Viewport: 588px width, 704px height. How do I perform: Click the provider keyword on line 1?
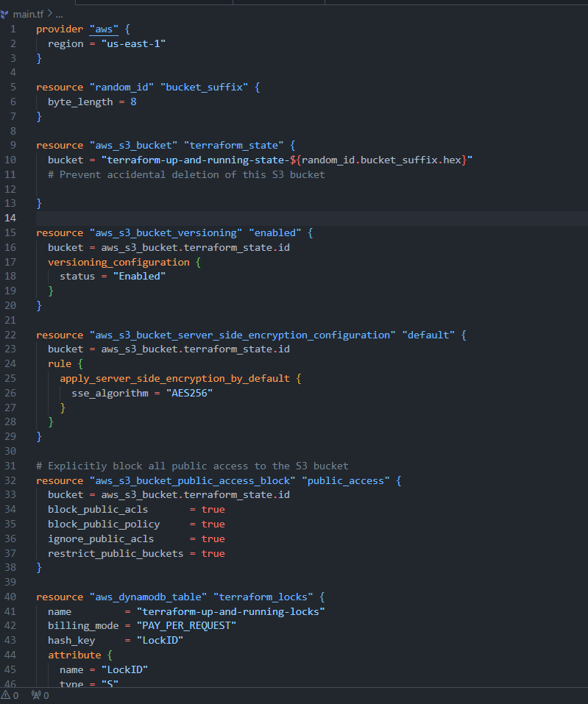pyautogui.click(x=60, y=29)
